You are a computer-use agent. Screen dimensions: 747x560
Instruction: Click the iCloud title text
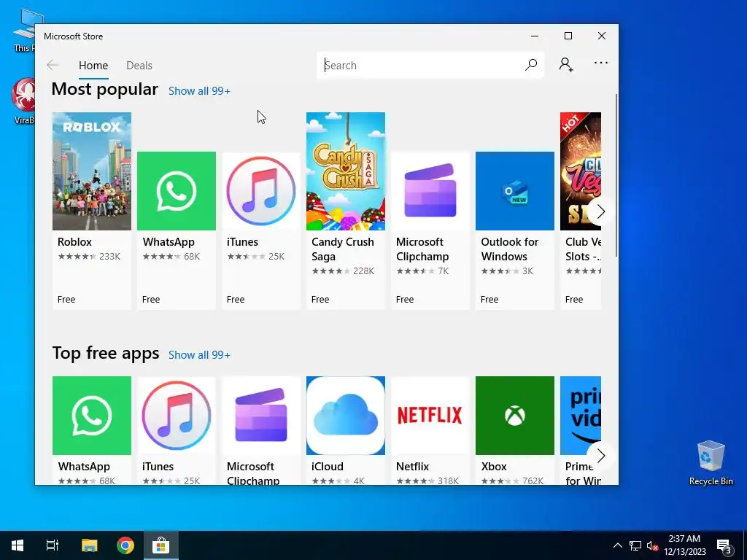point(328,467)
